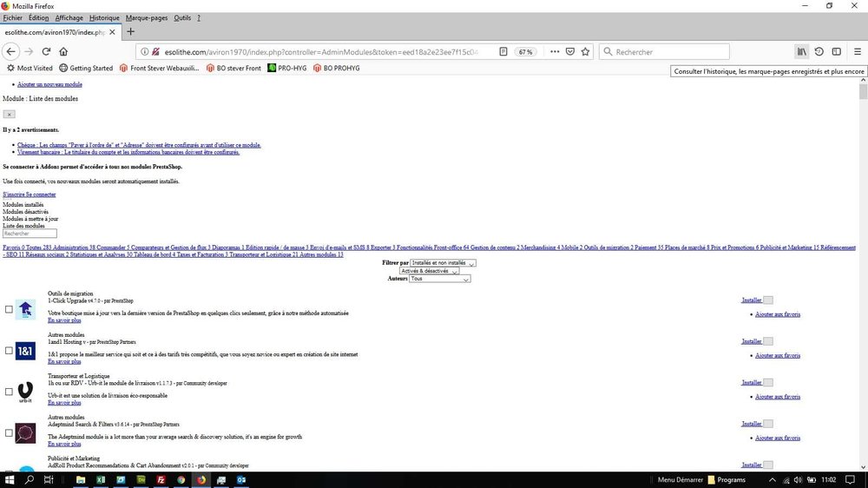Click the page vertical scrollbar thumb

[863, 91]
